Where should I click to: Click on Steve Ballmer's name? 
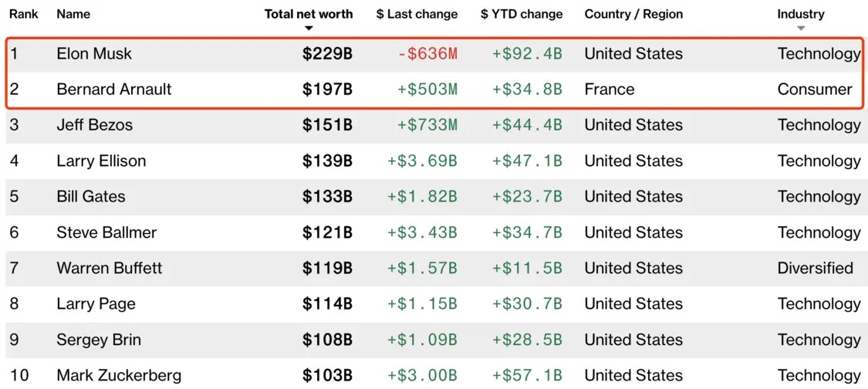pyautogui.click(x=106, y=233)
